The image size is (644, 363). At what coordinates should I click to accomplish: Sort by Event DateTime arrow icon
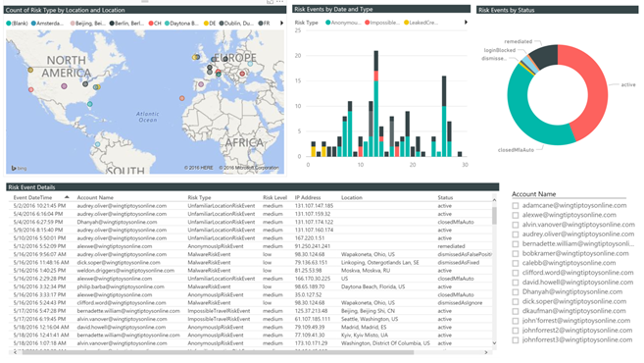click(x=67, y=197)
